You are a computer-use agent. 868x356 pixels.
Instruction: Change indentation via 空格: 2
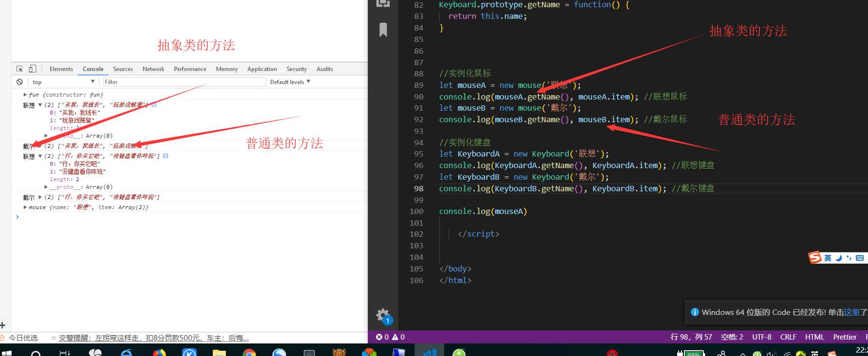tap(732, 337)
